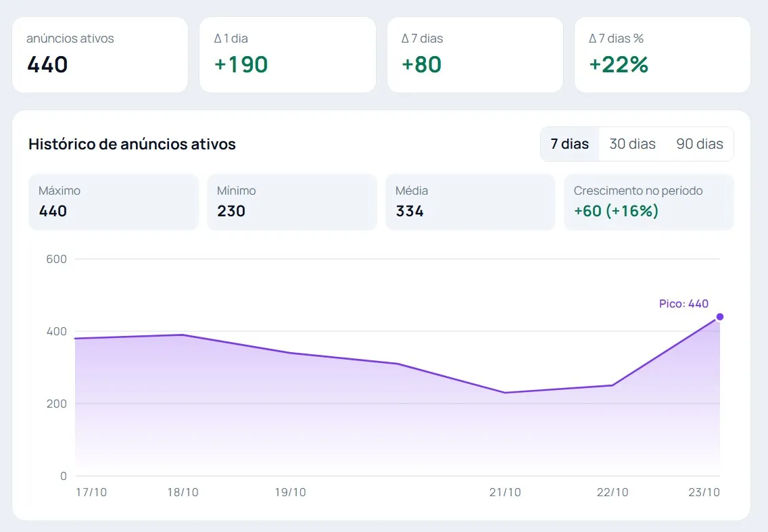The width and height of the screenshot is (768, 532).
Task: Click the "Média" stat label
Action: [412, 191]
